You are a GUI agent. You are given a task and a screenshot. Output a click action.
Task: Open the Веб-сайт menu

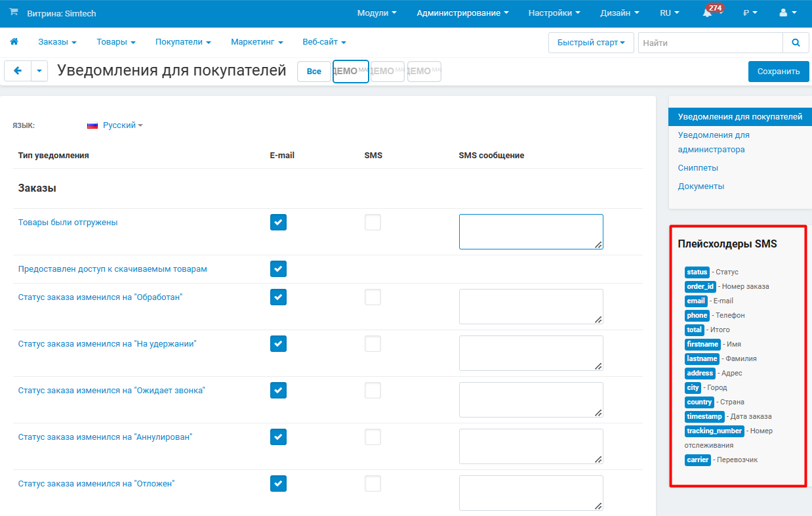click(324, 42)
